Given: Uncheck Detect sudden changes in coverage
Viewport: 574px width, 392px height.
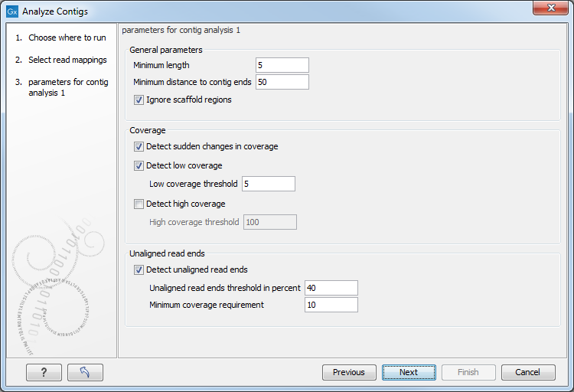Looking at the screenshot, I should [139, 146].
